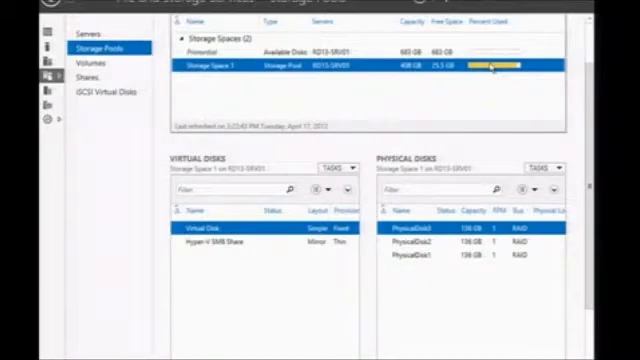Select the PhysicalDisk1 row
Viewport: 640px width, 360px height.
[471, 255]
